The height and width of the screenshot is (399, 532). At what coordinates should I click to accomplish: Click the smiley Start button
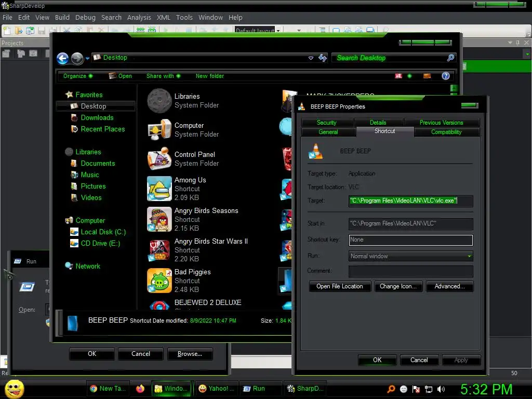(x=14, y=389)
